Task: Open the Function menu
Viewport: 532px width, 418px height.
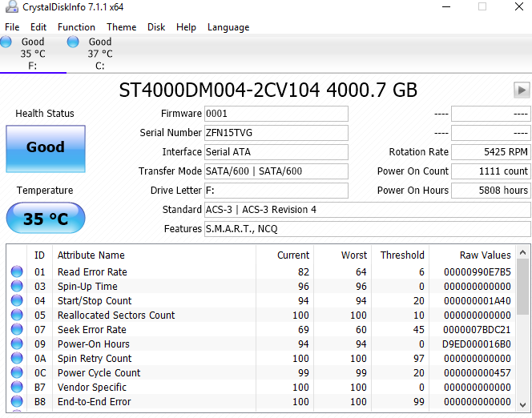Action: point(76,26)
